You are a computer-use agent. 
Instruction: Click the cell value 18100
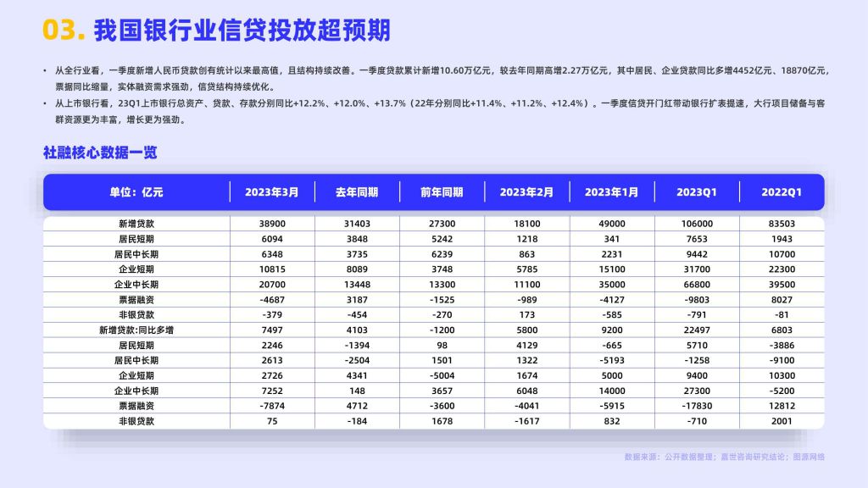click(527, 224)
